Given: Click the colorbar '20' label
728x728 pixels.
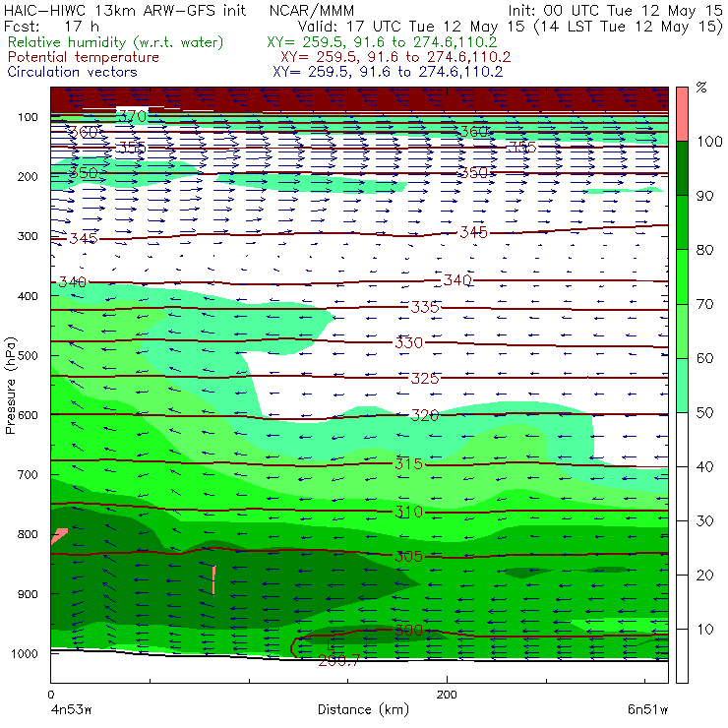Looking at the screenshot, I should click(704, 576).
